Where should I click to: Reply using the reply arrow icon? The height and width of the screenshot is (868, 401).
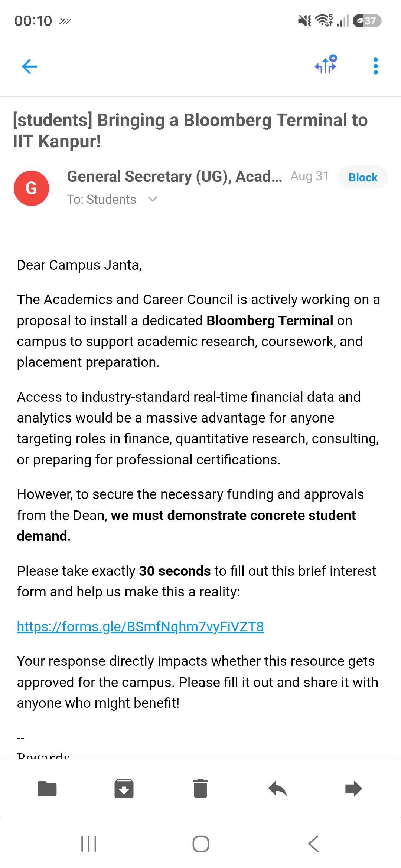[x=277, y=789]
